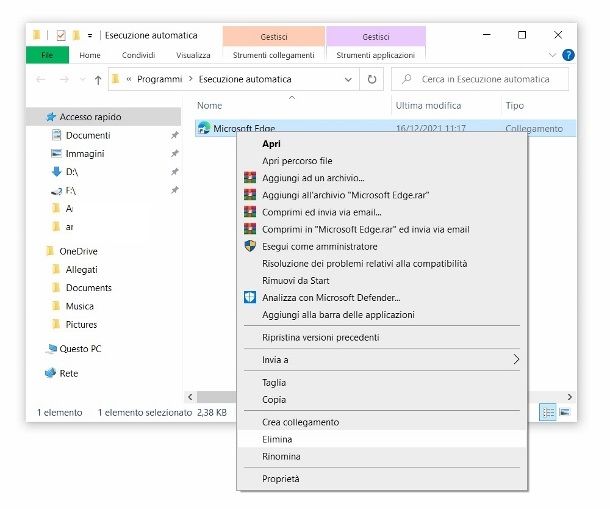
Task: Click the breadcrumb arrow after Programmi
Action: click(191, 79)
